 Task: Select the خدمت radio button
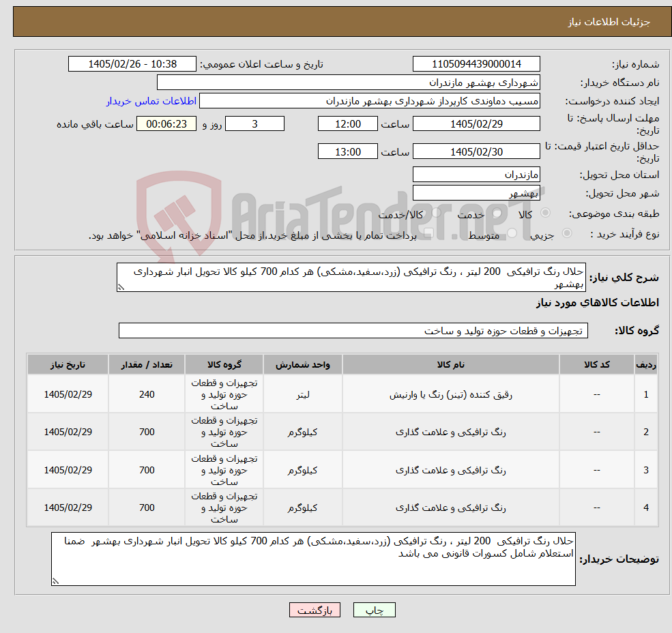(497, 213)
